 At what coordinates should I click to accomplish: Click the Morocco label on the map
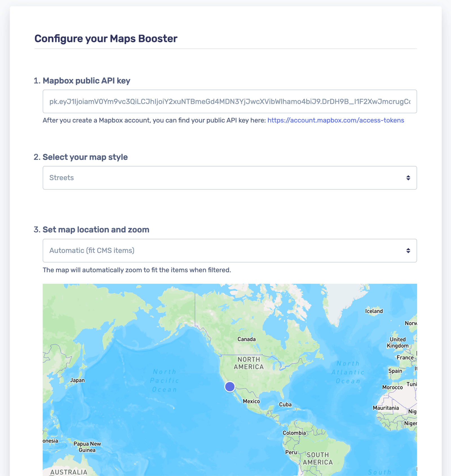[392, 387]
